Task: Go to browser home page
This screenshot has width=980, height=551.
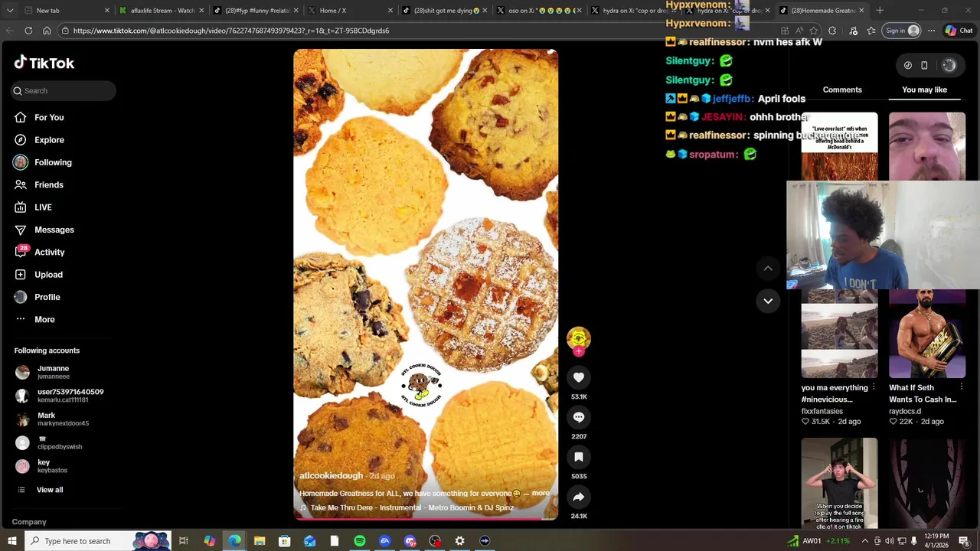Action: [47, 31]
